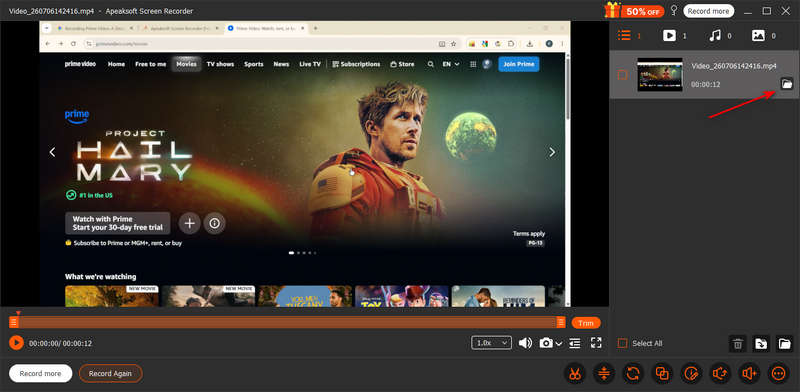This screenshot has width=800, height=392.
Task: Open the 1.0x playback speed dropdown
Action: (491, 343)
